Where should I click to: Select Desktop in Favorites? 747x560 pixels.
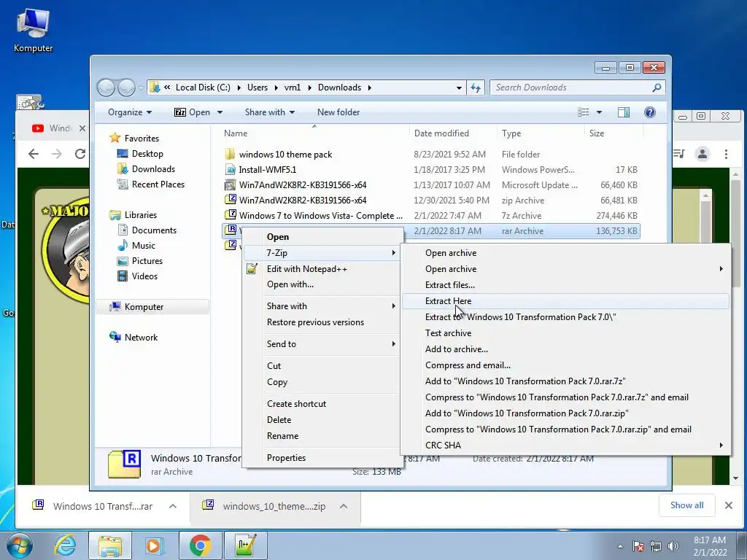tap(147, 154)
